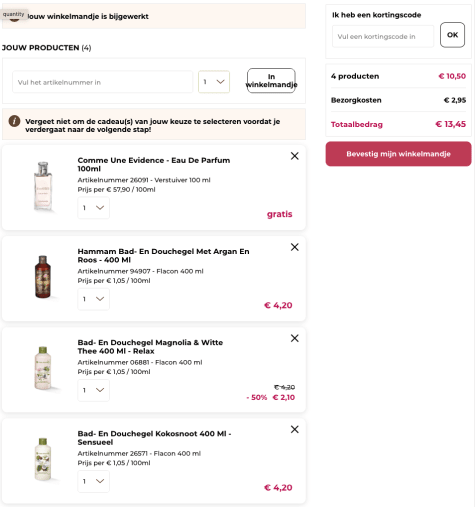475x507 pixels.
Task: Remove Comme Une Evidence perfume from cart
Action: (294, 156)
